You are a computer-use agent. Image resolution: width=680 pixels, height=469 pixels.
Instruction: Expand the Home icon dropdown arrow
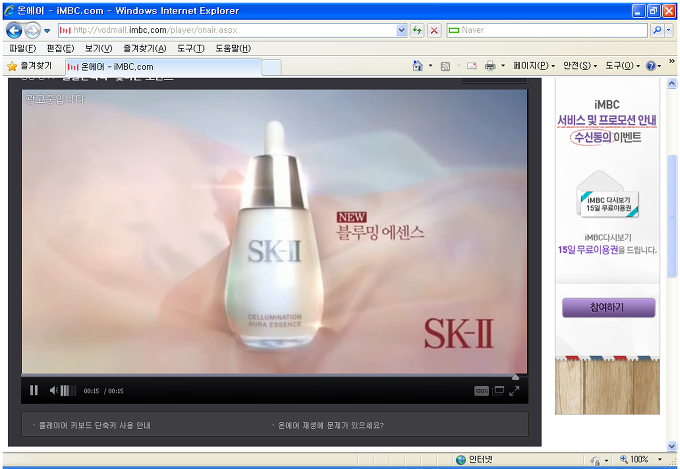[430, 66]
